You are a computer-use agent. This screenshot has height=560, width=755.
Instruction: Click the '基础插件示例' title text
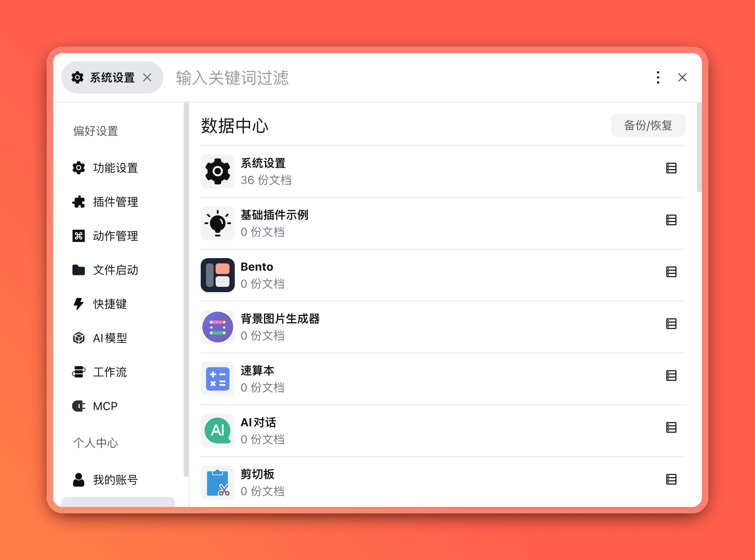coord(275,215)
